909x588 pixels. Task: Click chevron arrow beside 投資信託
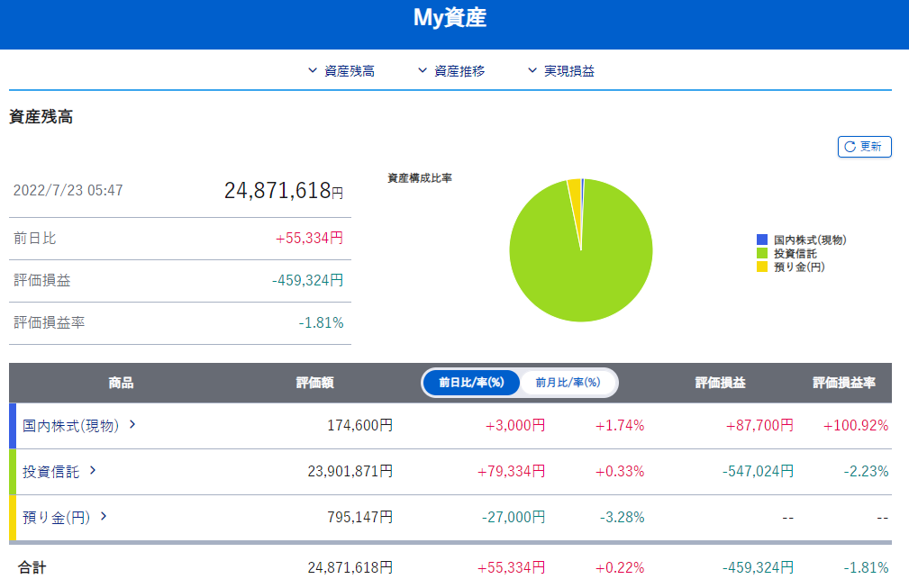[x=93, y=470]
